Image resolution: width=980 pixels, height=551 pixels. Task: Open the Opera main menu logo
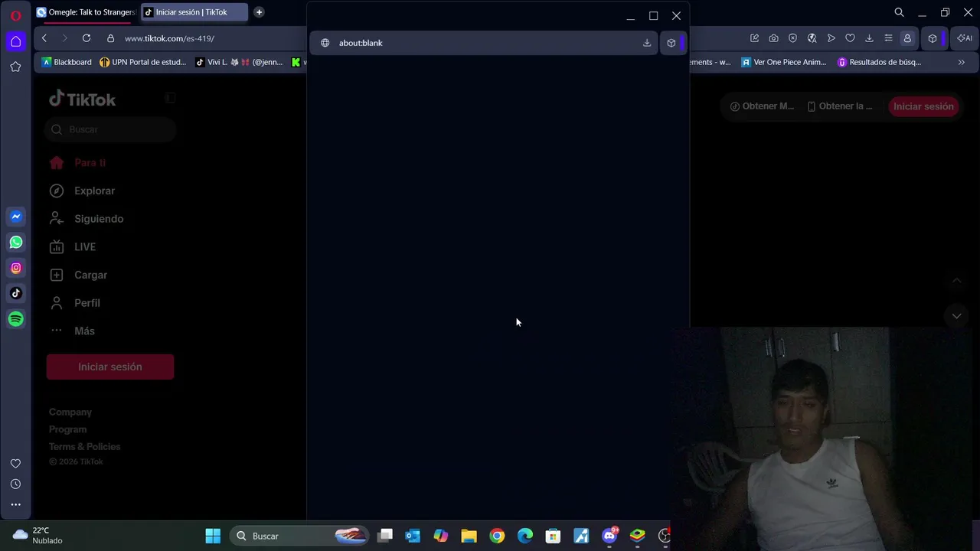coord(15,15)
